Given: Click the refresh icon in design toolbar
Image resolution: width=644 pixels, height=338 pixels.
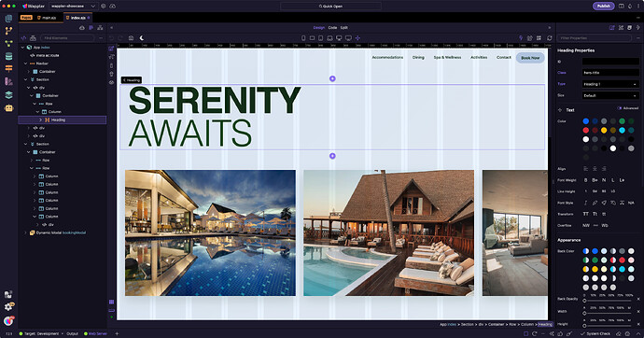Looking at the screenshot, I should [549, 37].
